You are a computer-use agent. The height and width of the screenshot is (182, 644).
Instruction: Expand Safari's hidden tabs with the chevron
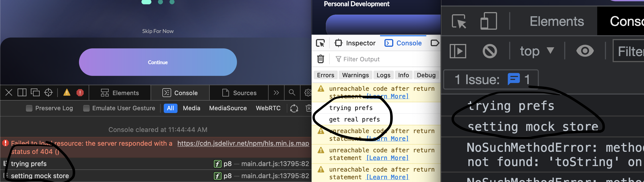point(276,93)
